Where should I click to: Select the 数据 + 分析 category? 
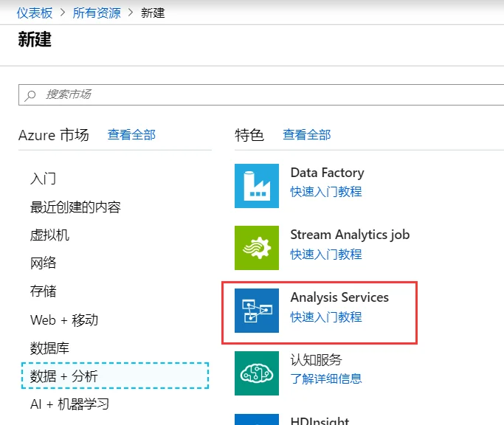pyautogui.click(x=115, y=376)
